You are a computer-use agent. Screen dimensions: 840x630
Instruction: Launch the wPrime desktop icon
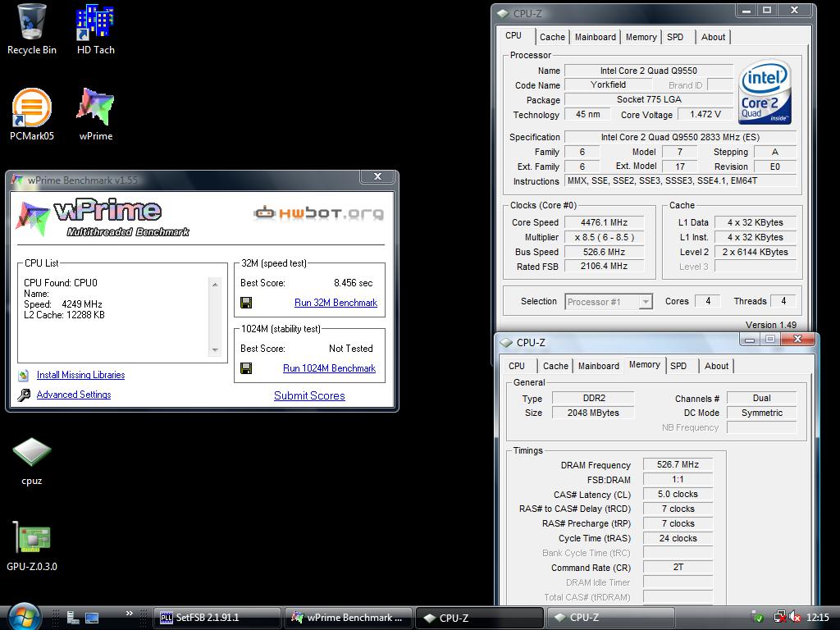click(95, 114)
